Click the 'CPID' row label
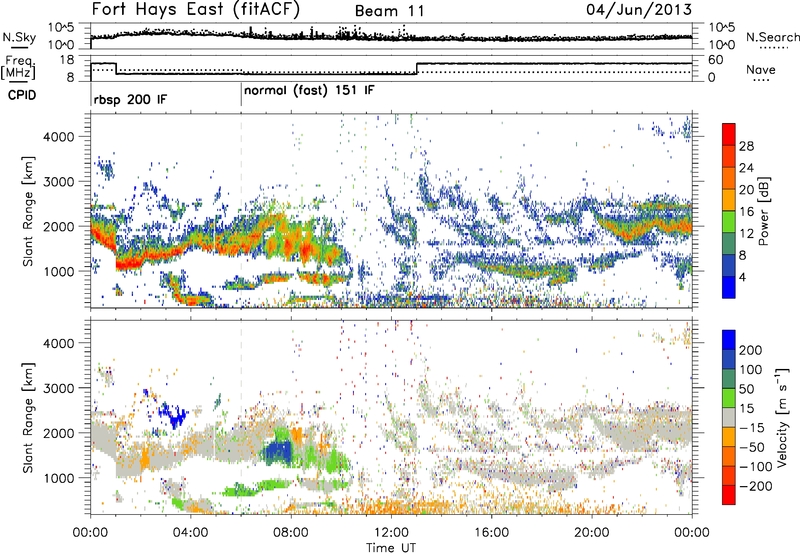 (x=22, y=95)
